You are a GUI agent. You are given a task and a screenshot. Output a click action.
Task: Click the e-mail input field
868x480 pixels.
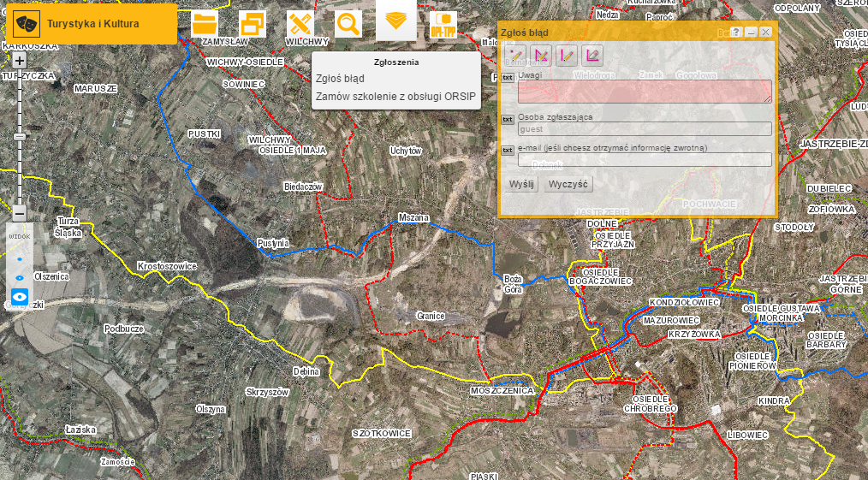[x=645, y=160]
